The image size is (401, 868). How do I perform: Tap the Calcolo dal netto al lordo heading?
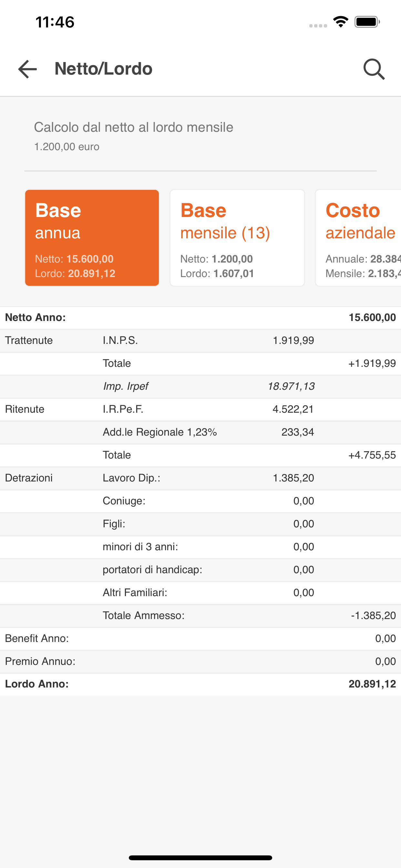click(133, 127)
